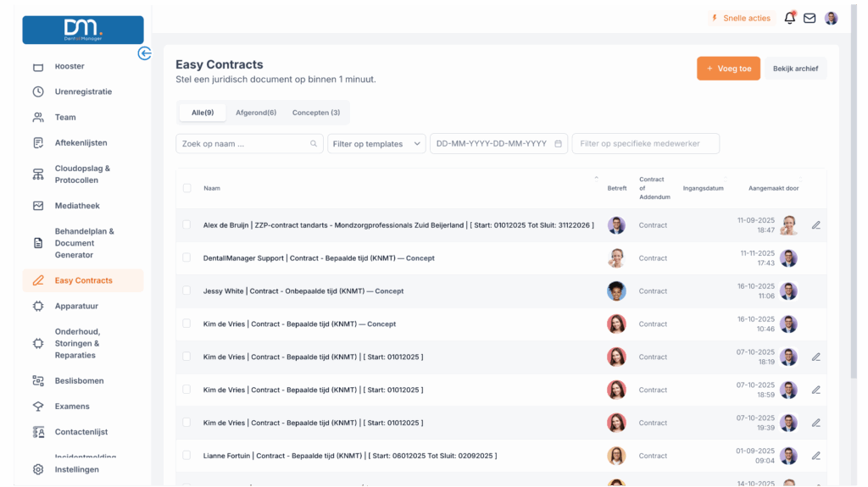Screen dimensions: 868x487
Task: Click the Beslisbomen icon
Action: pos(38,381)
